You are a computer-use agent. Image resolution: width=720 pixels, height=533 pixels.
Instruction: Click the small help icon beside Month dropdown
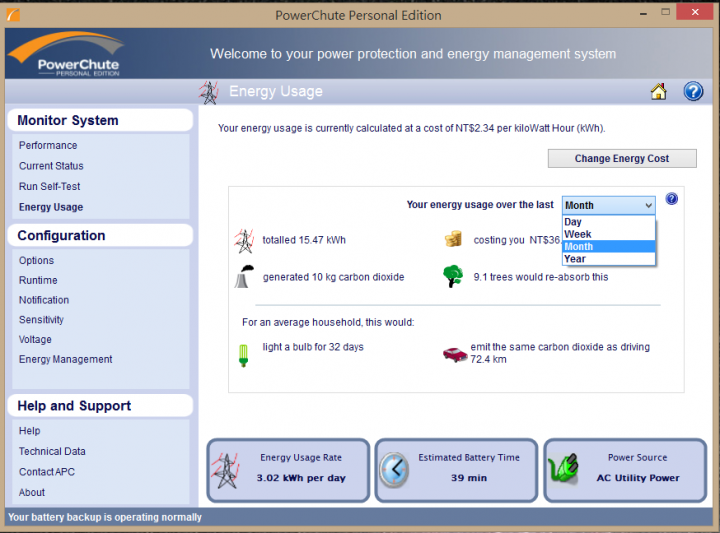click(671, 199)
